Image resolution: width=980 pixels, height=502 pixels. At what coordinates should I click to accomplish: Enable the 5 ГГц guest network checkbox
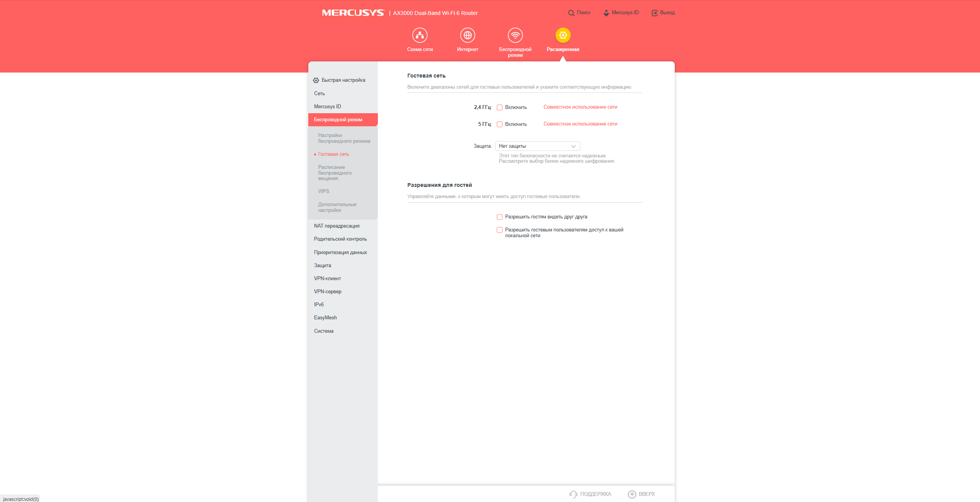point(500,124)
